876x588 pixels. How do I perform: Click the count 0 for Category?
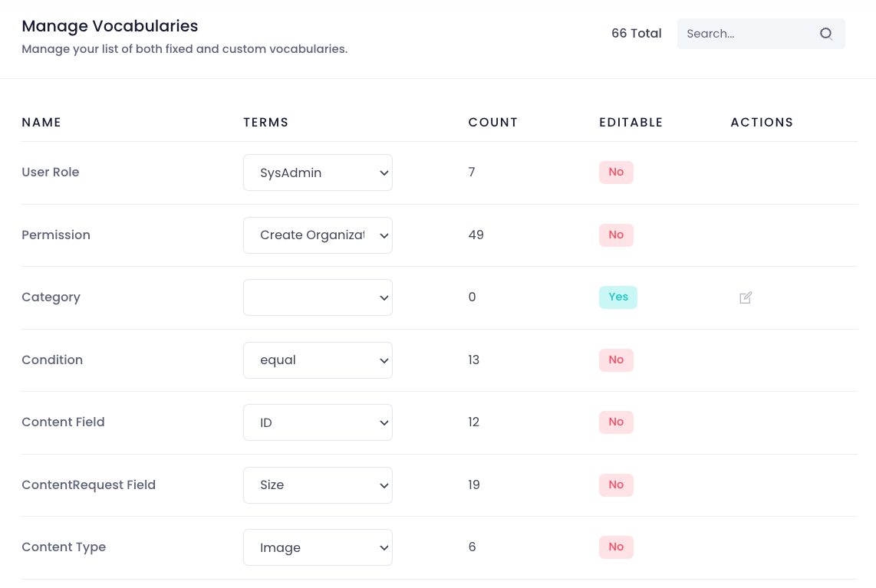[472, 297]
